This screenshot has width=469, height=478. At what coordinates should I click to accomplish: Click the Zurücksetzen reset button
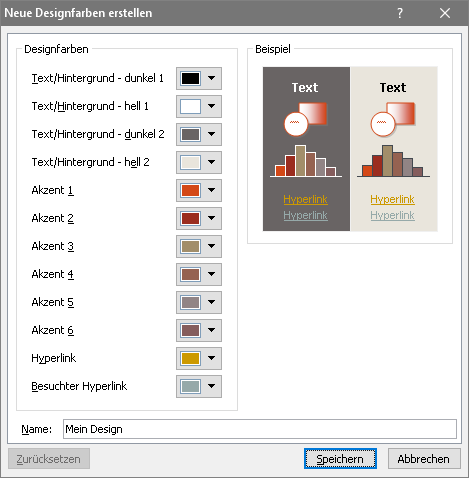click(49, 459)
